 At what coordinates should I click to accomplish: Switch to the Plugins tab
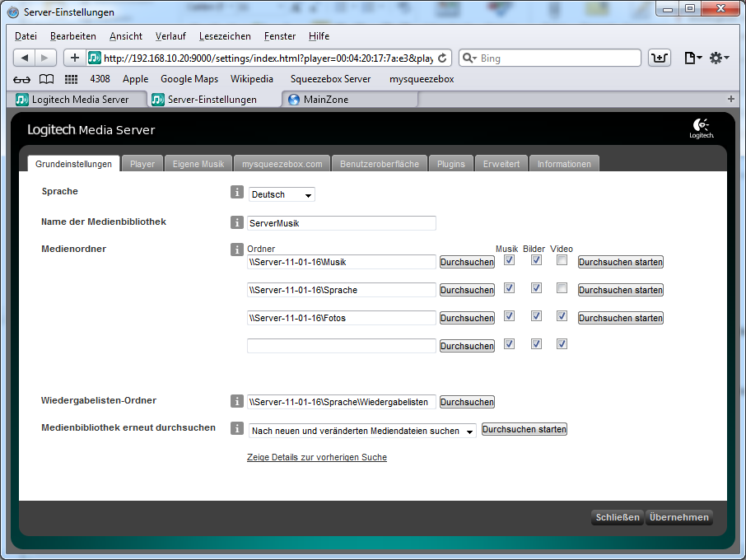point(450,164)
